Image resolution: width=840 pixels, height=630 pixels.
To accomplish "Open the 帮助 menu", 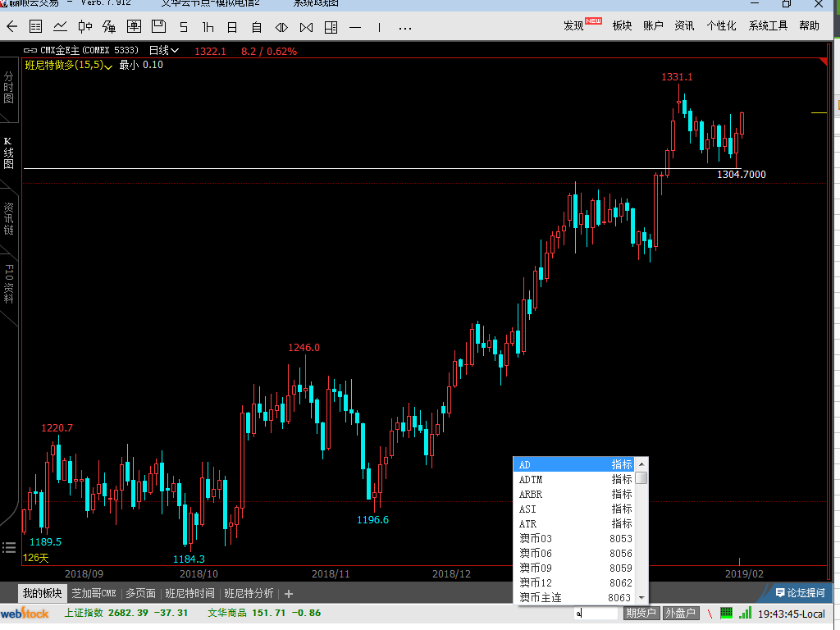I will [x=809, y=25].
